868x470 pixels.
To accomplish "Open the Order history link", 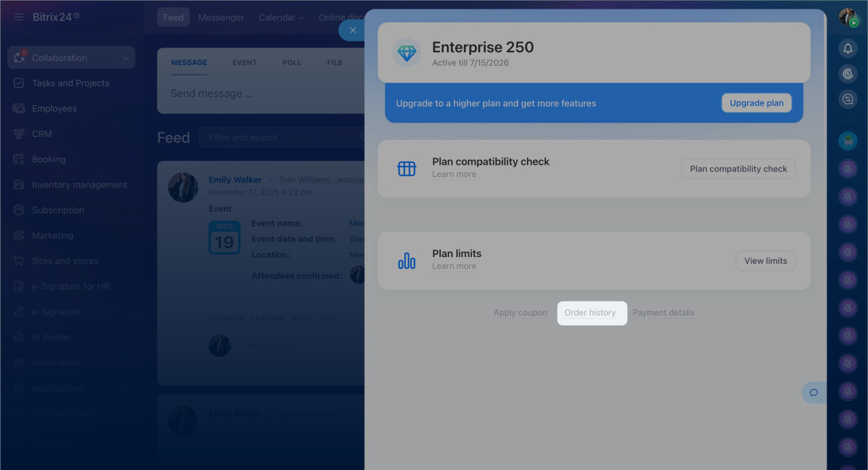I will [590, 313].
